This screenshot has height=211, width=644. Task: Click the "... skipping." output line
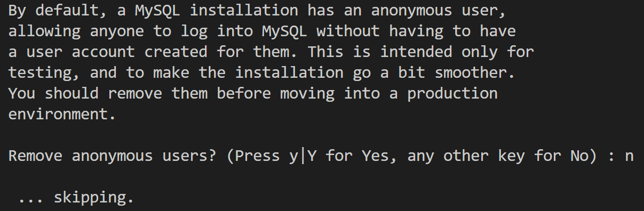click(76, 198)
